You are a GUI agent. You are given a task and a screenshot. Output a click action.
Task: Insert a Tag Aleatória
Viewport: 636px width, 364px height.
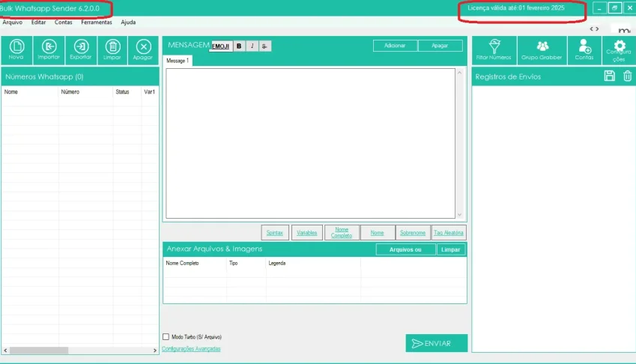pos(448,233)
